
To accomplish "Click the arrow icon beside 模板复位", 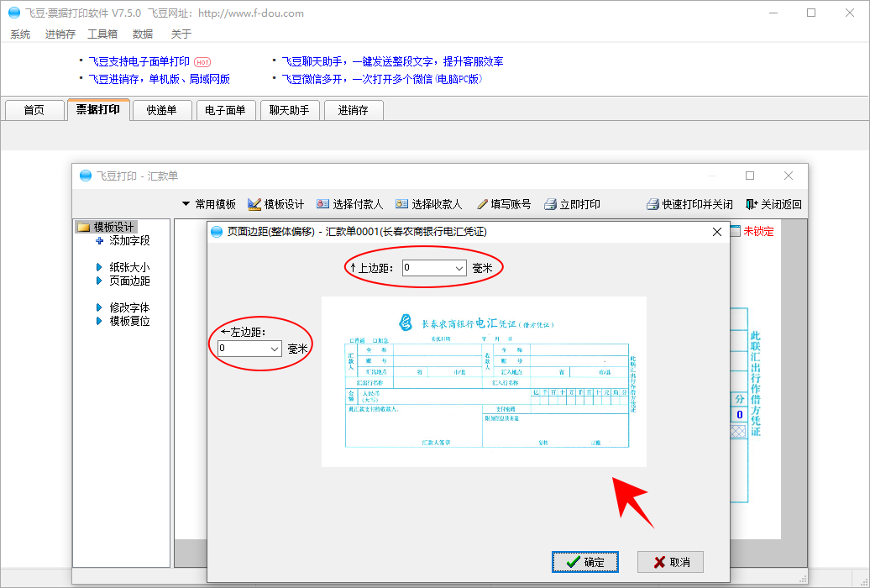I will tap(99, 320).
